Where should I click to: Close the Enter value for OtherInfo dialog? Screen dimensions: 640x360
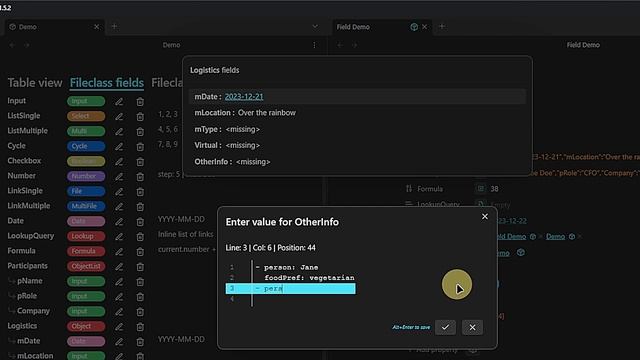pos(484,217)
